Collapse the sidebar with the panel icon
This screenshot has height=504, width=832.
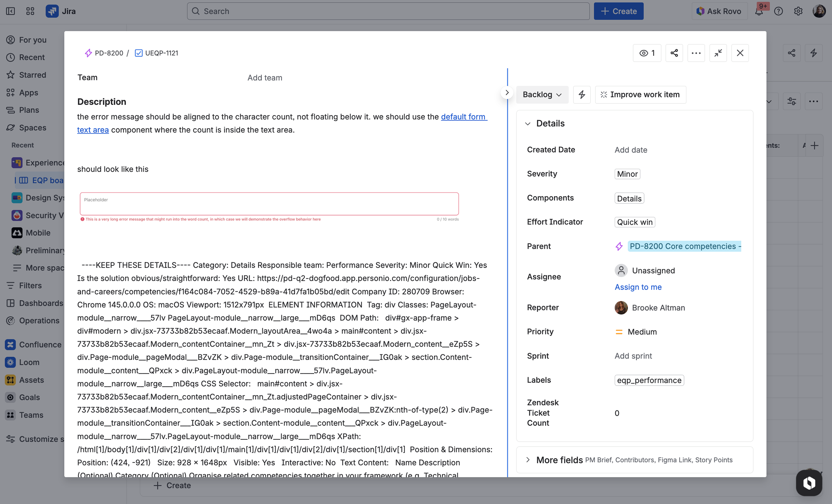(x=10, y=11)
